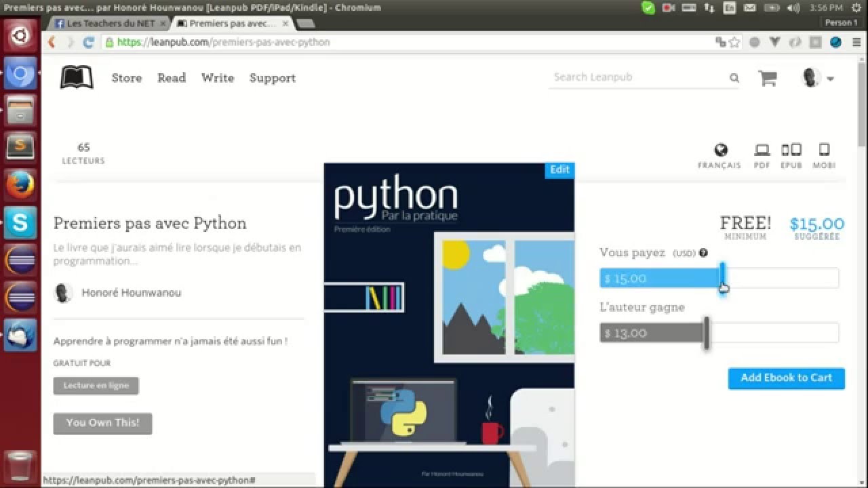Open the network indicator in the top panel
The width and height of the screenshot is (868, 488).
709,7
